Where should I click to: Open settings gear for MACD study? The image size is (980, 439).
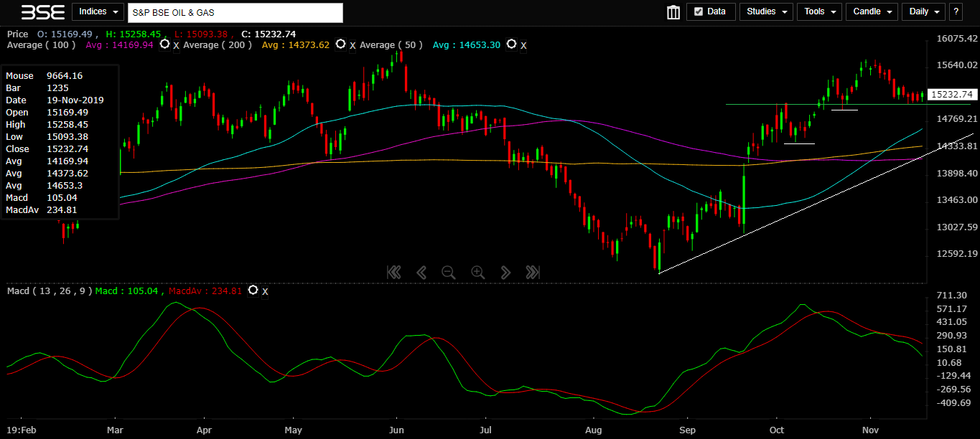coord(253,291)
